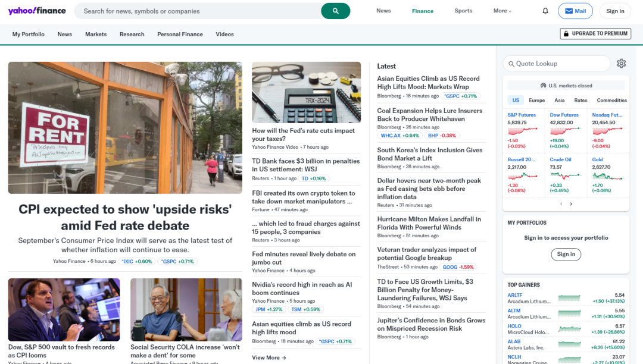The image size is (643, 364).
Task: Open TD Bank $3 billion penalties article
Action: 306,165
